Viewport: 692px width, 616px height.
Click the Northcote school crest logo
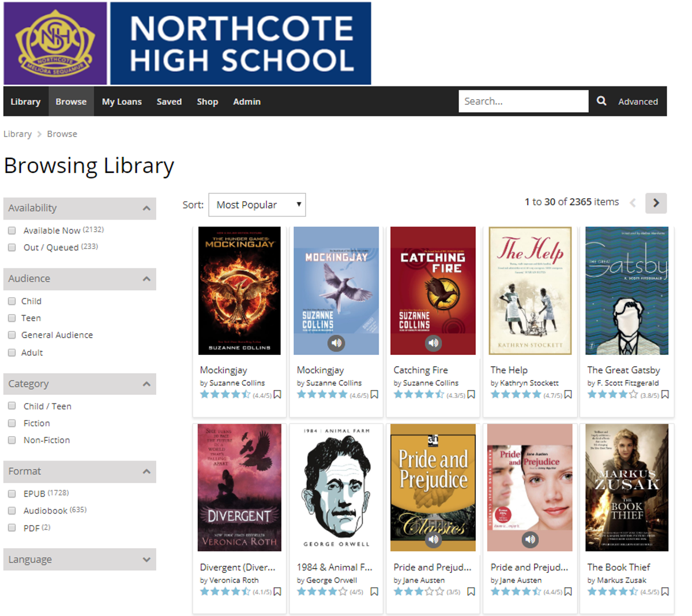coord(55,43)
